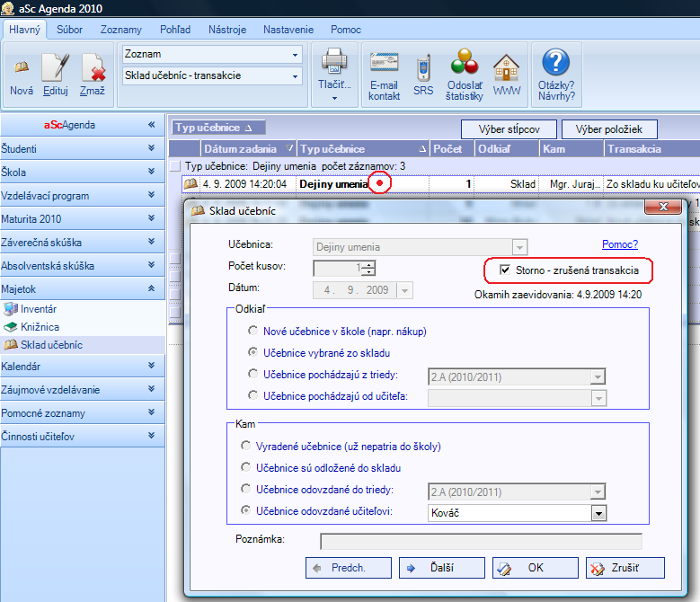700x602 pixels.
Task: Open the Nástroje menu
Action: coord(227,30)
